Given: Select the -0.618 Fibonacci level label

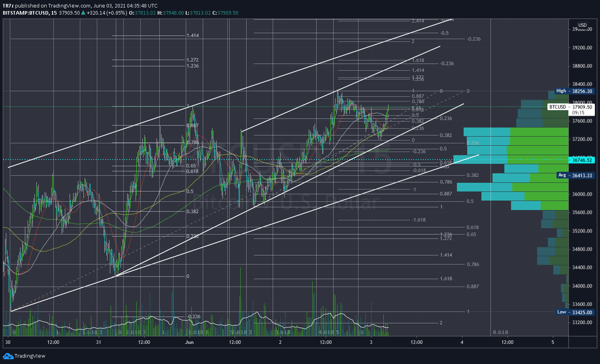Looking at the screenshot, I should coord(419,171).
